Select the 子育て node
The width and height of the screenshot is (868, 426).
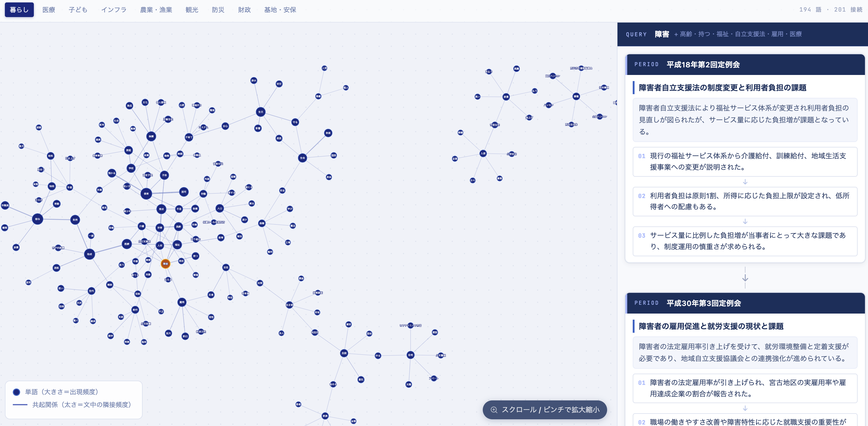(x=189, y=137)
